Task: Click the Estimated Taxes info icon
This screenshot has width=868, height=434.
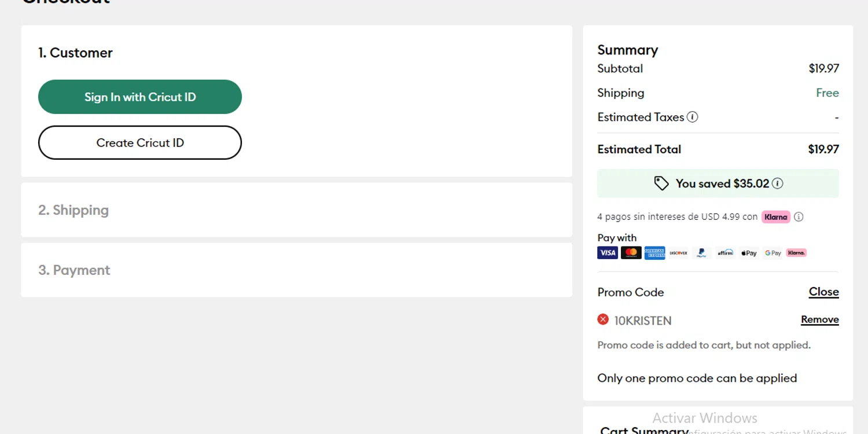Action: click(692, 117)
